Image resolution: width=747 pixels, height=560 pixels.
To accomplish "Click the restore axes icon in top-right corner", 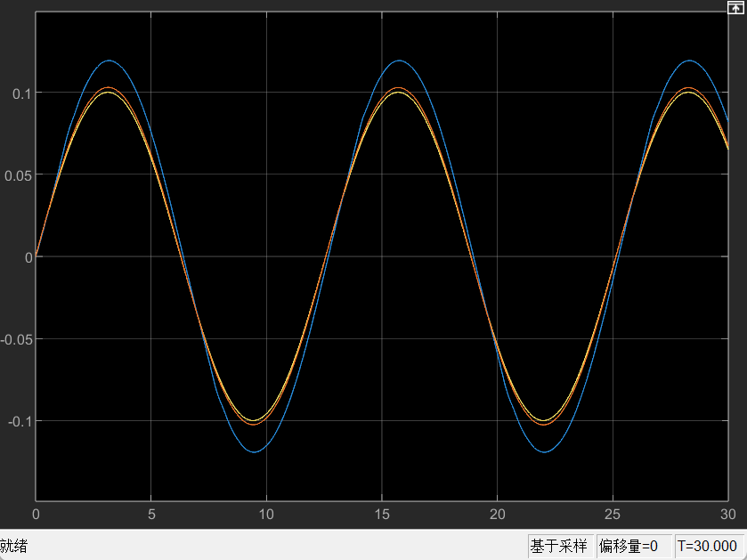I will [x=736, y=6].
